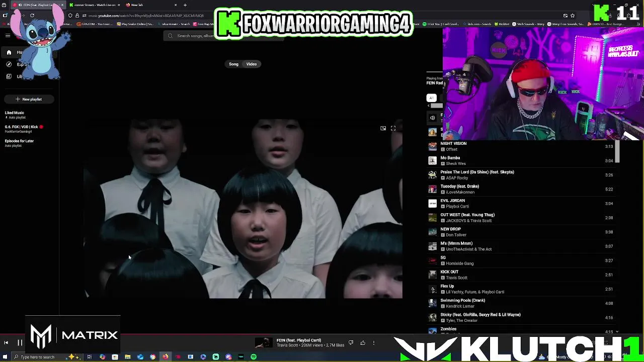Click the OUT WEST cover icon

[x=432, y=218]
